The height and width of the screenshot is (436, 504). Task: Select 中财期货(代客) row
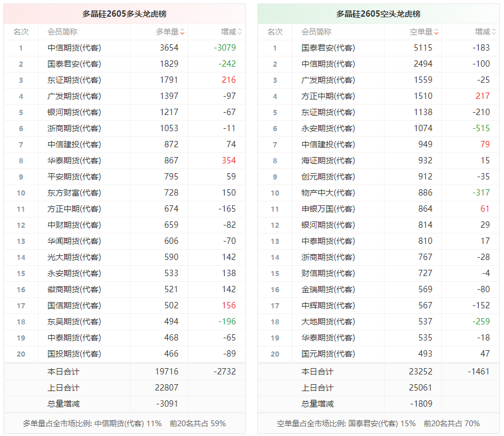[125, 225]
